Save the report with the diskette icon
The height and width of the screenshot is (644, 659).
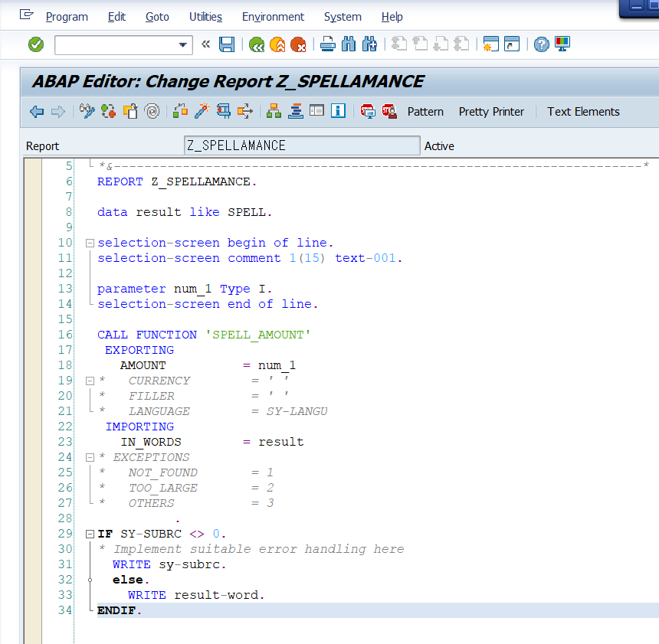(x=227, y=45)
